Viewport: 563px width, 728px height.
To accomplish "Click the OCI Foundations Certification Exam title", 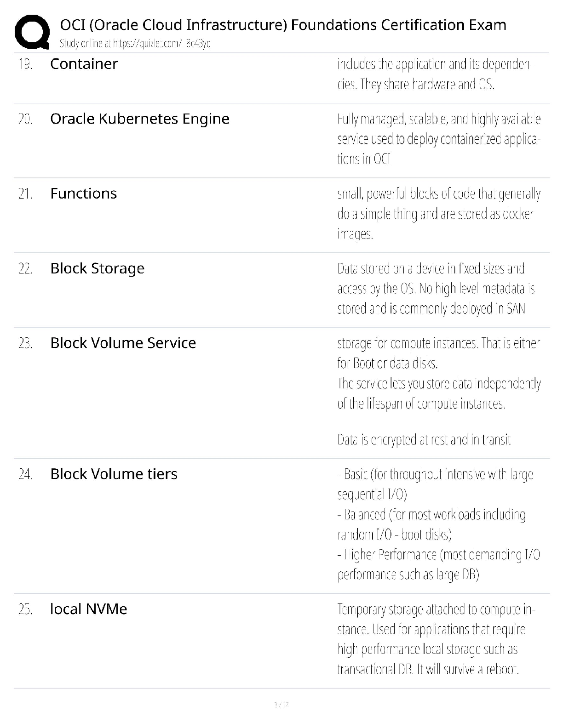I will [283, 25].
